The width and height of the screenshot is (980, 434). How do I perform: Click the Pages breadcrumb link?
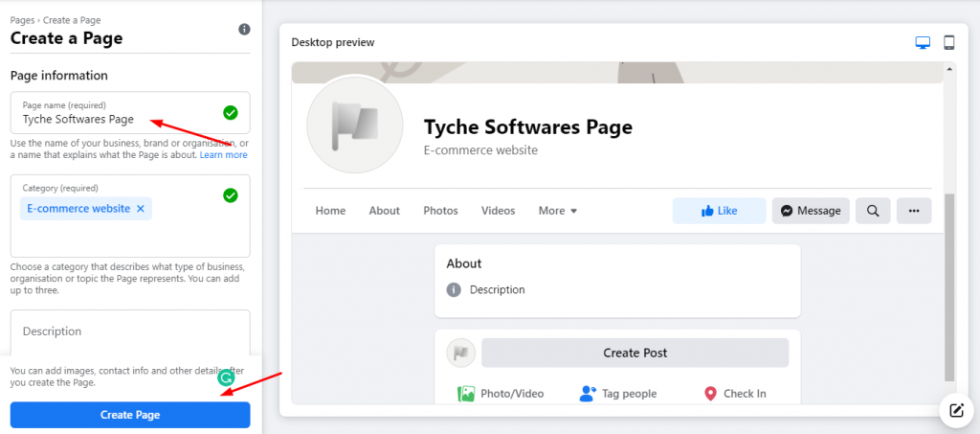pos(23,21)
